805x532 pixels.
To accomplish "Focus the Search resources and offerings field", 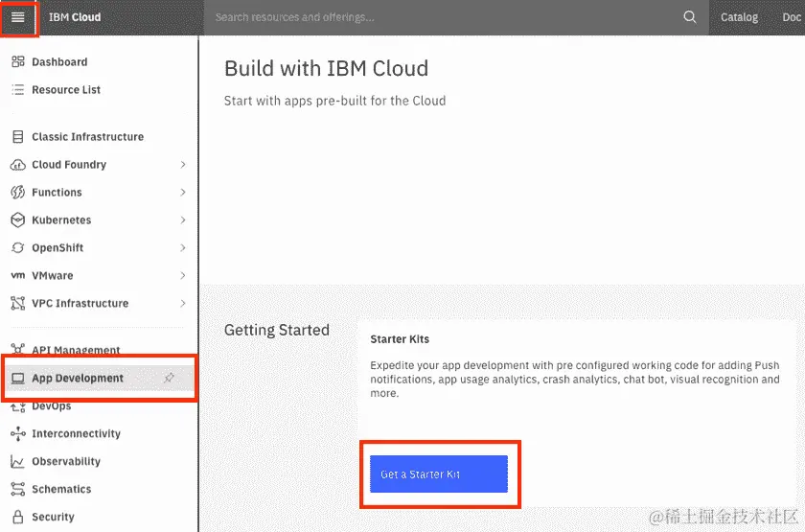I will [x=444, y=17].
